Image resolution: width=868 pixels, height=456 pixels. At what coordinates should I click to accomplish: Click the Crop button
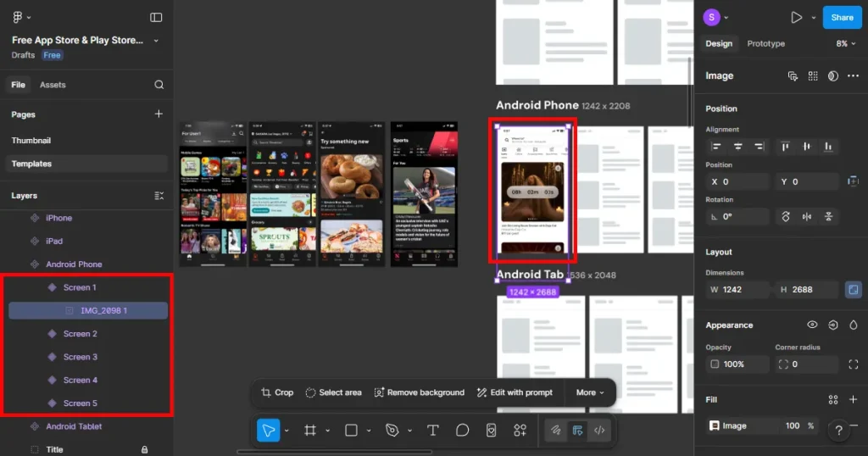tap(277, 392)
